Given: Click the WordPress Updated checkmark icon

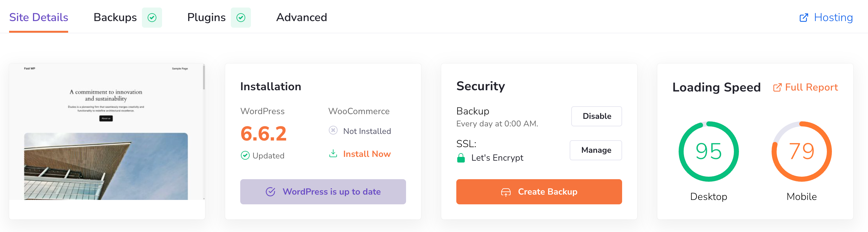Looking at the screenshot, I should pyautogui.click(x=245, y=156).
